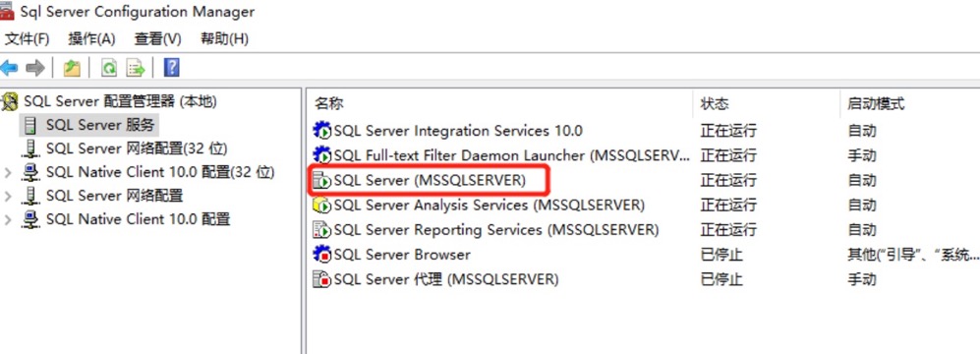Open the 帮助(H) menu
Viewport: 980px width, 354px height.
coord(224,38)
